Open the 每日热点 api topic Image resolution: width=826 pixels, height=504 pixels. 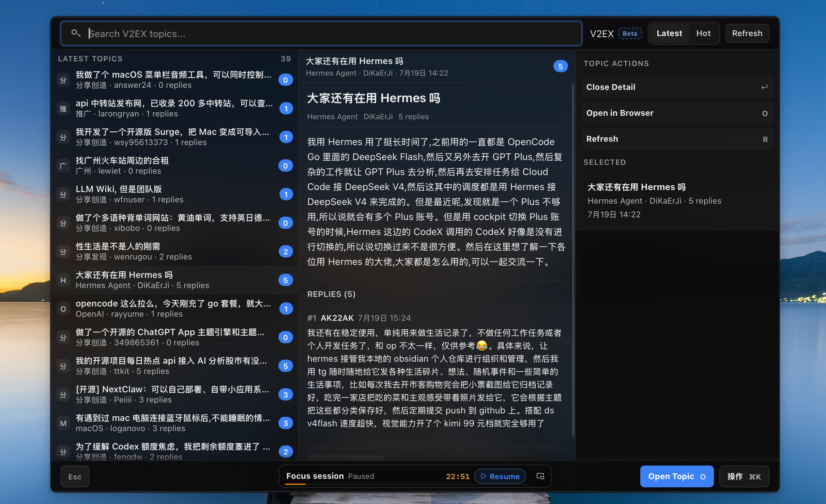point(174,366)
